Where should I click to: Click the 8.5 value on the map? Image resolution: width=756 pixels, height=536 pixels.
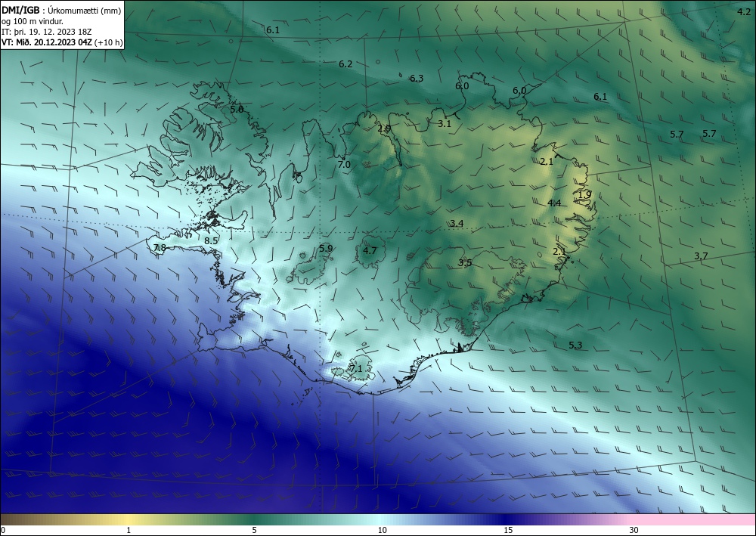[211, 240]
